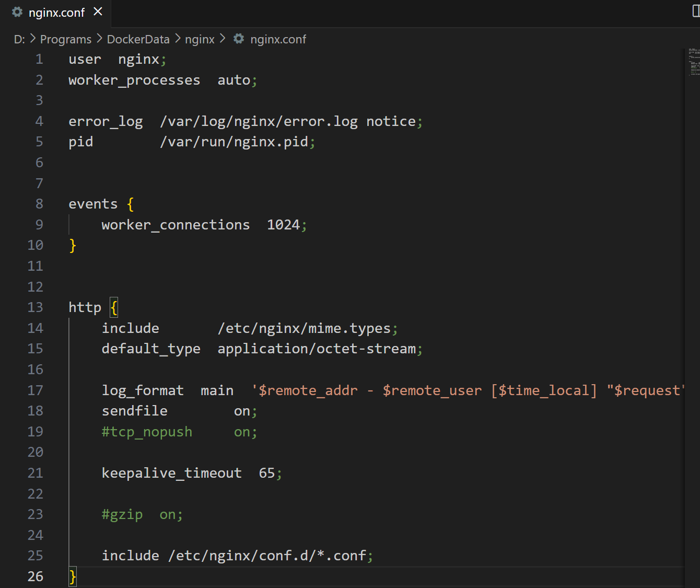Click 'default_type' on line 15
The width and height of the screenshot is (700, 588).
click(x=151, y=349)
